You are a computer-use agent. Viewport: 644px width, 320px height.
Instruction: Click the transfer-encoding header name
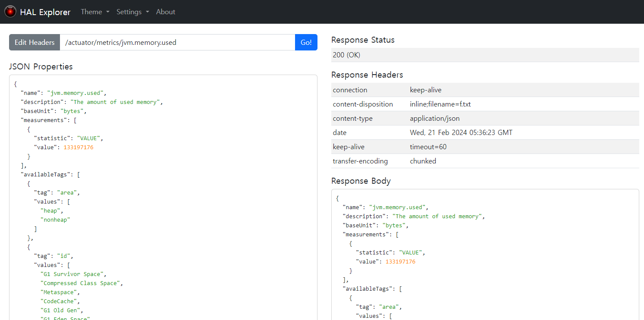coord(360,161)
